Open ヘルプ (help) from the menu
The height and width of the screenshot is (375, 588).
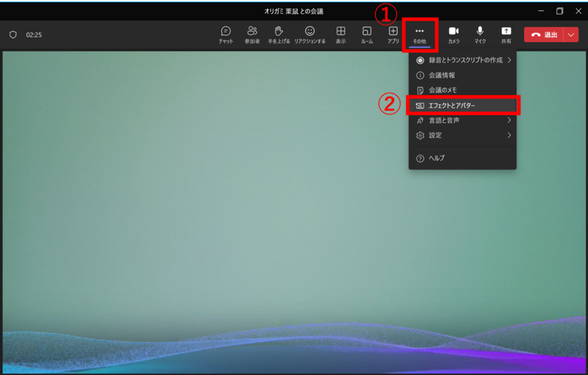coord(436,158)
